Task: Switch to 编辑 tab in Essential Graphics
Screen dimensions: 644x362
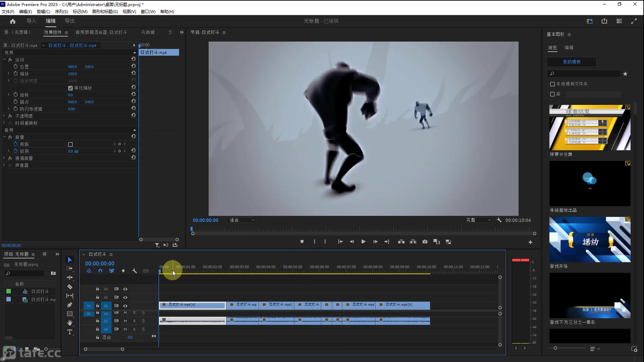Action: point(569,48)
